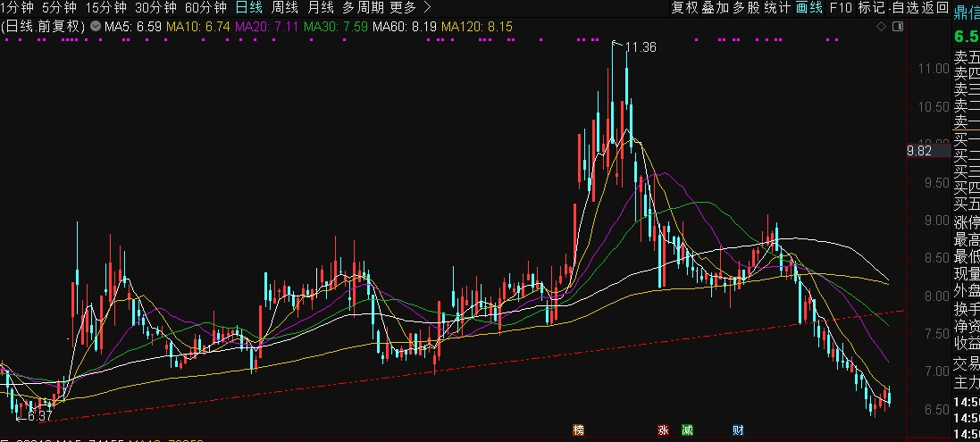Open the 复权 adjustment menu
The image size is (980, 442).
pyautogui.click(x=685, y=7)
